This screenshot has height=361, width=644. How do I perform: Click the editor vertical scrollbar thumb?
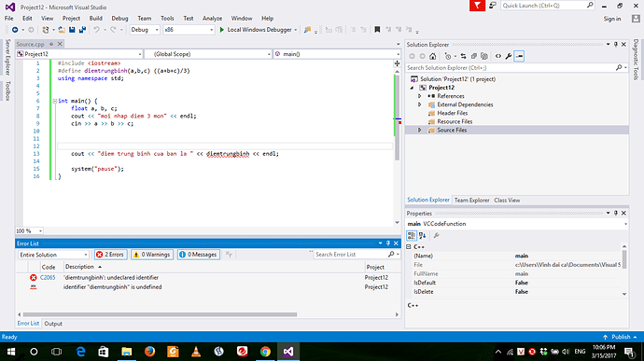pos(398,118)
